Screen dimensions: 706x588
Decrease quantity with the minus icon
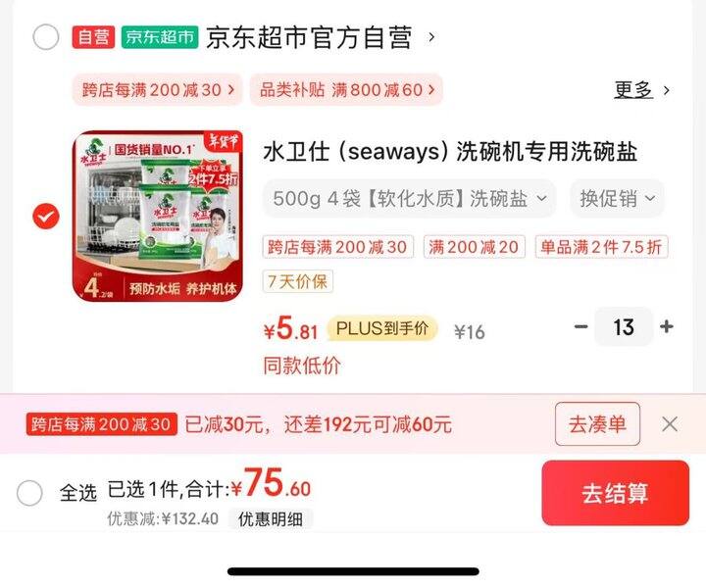pyautogui.click(x=581, y=326)
